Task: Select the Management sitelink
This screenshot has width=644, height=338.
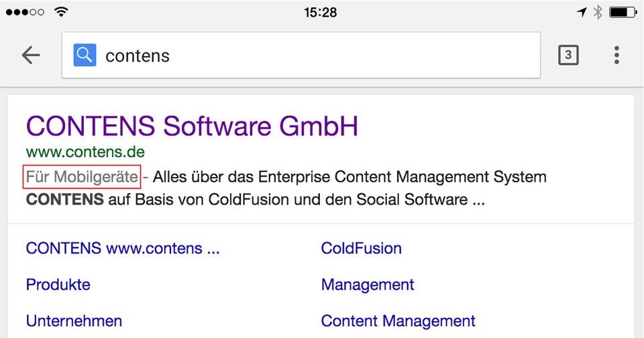Action: [x=368, y=284]
